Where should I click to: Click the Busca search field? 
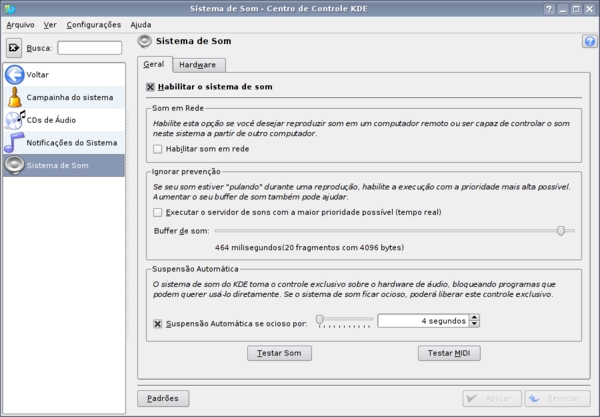click(90, 48)
